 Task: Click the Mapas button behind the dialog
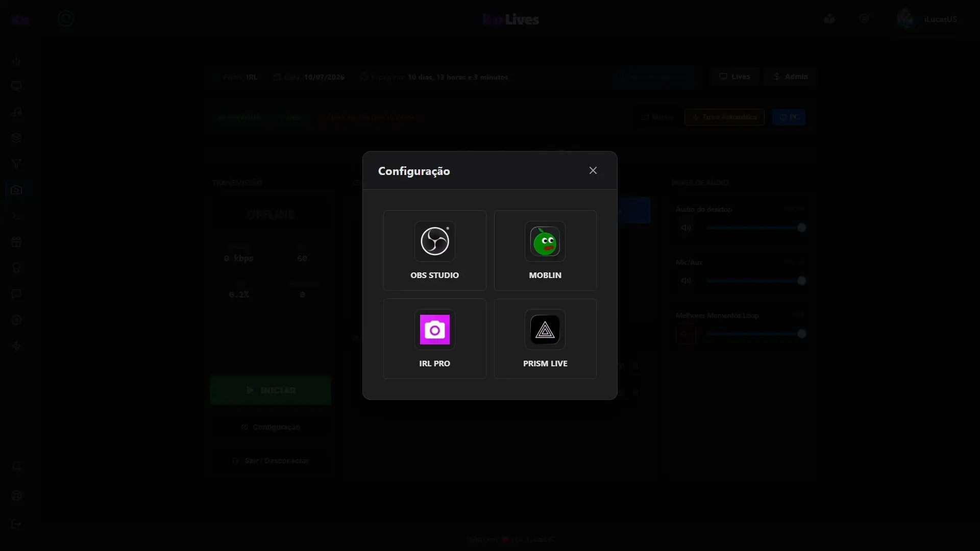coord(657,117)
